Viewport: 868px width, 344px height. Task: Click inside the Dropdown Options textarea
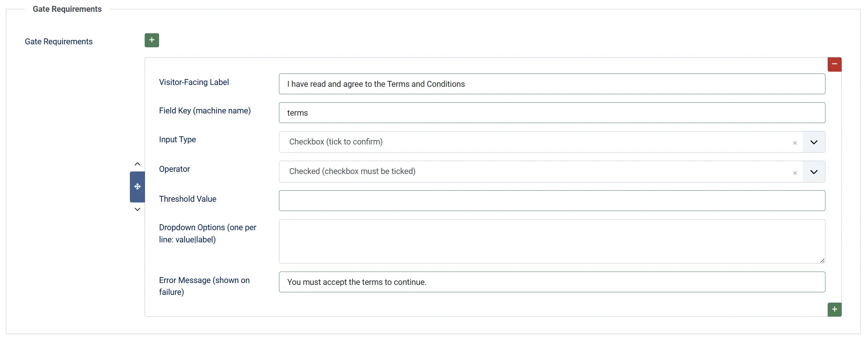[x=552, y=241]
